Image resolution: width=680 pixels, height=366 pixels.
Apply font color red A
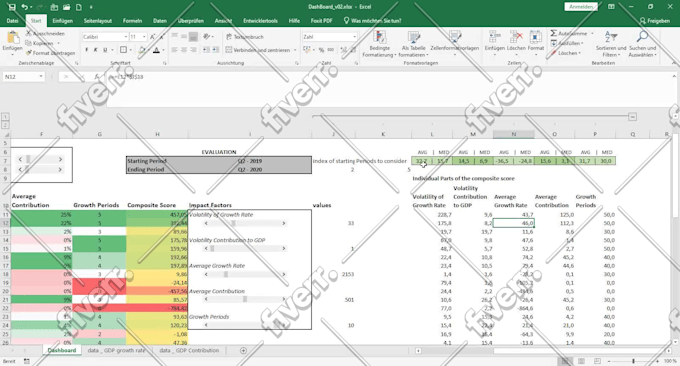click(157, 50)
